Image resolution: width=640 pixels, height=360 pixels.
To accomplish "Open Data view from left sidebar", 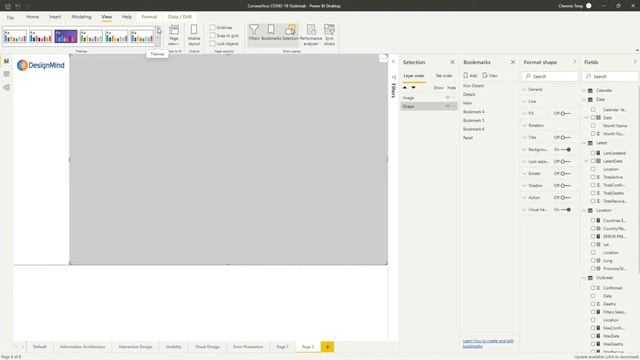I will pyautogui.click(x=7, y=74).
